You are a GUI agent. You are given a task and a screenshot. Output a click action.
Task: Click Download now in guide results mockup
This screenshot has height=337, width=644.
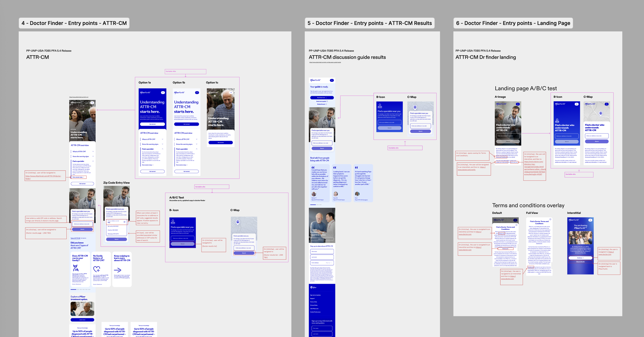pos(322,98)
